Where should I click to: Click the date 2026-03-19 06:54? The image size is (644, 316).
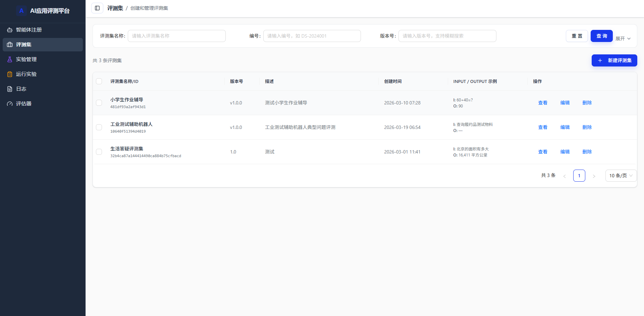pyautogui.click(x=402, y=127)
